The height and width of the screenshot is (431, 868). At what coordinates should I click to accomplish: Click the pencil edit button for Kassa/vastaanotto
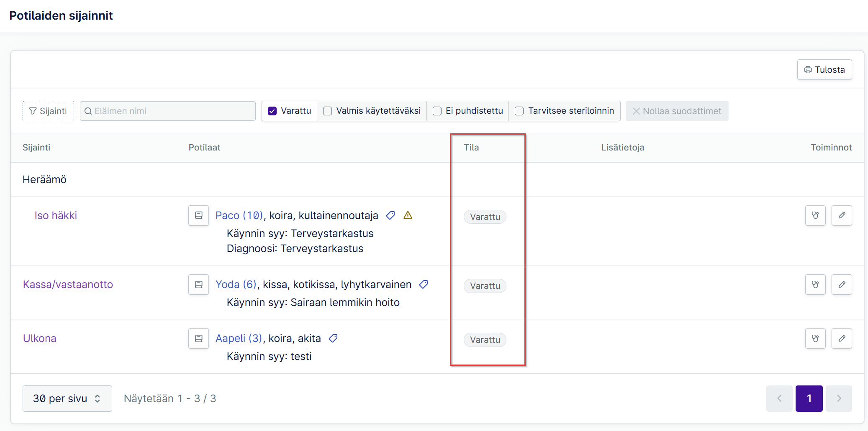point(842,284)
